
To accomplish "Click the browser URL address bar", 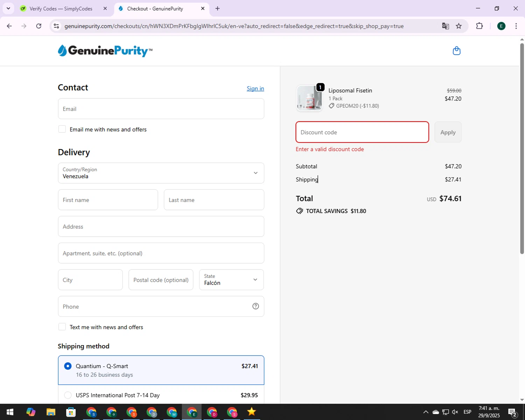I will pos(234,26).
